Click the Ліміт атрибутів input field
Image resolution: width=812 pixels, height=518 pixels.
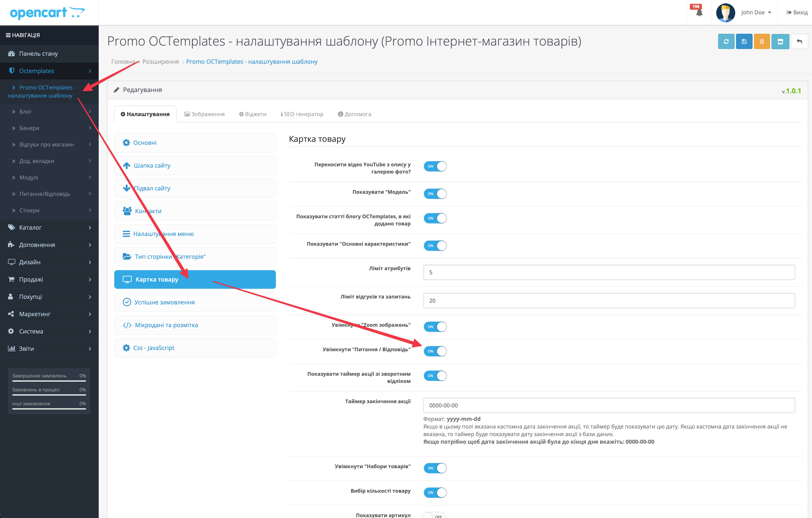pyautogui.click(x=609, y=272)
